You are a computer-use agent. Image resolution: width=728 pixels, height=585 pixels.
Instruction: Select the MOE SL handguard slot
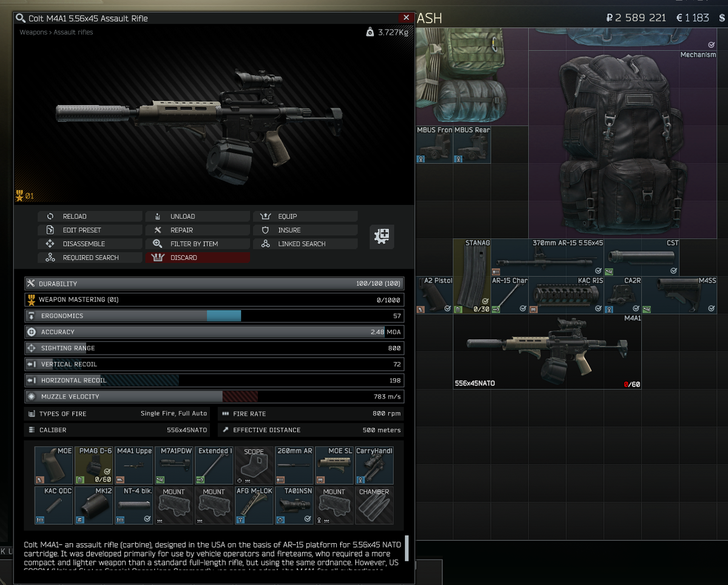(334, 465)
